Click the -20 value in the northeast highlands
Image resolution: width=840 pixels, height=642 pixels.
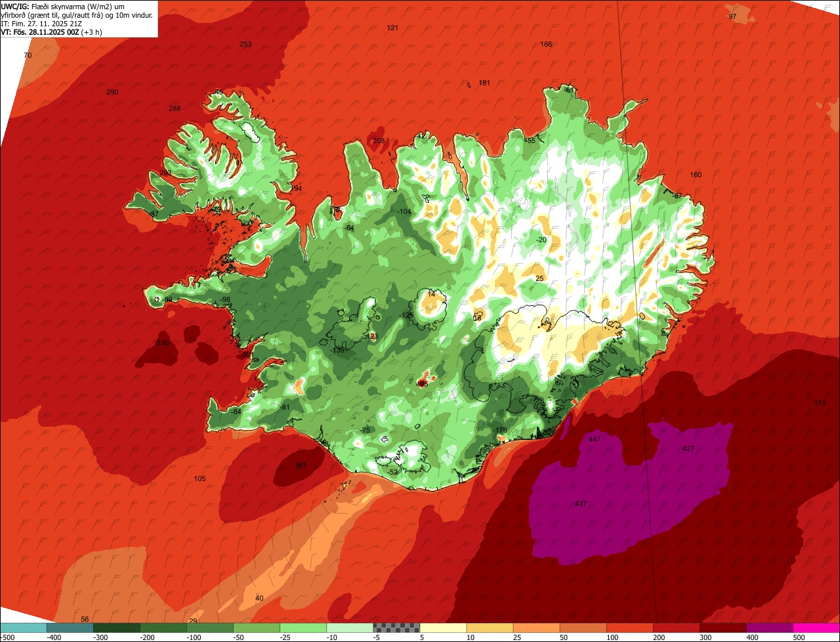point(541,240)
